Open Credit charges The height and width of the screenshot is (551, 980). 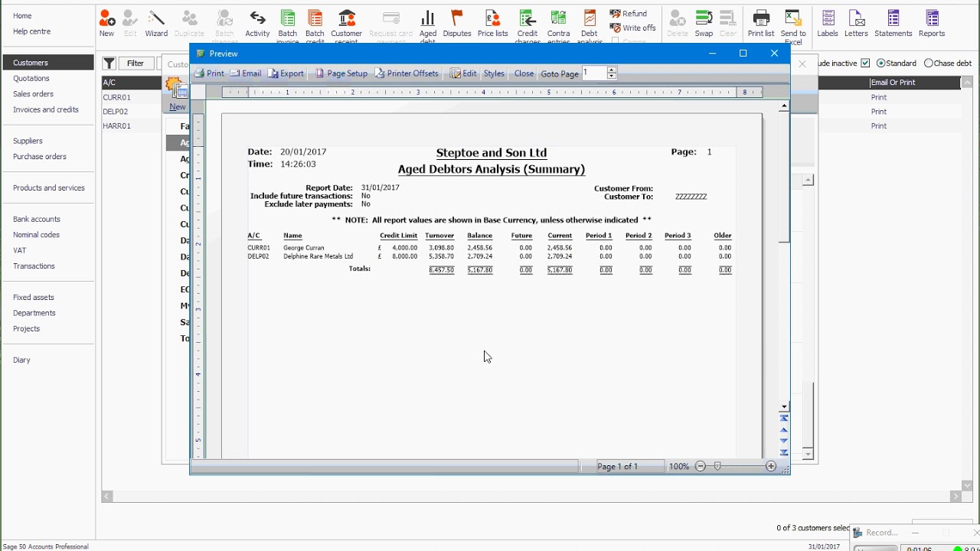528,24
